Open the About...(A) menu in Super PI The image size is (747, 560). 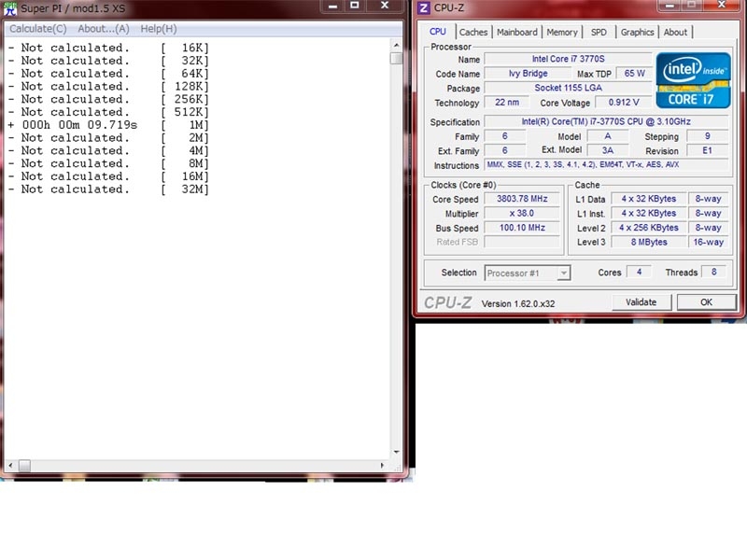coord(104,29)
